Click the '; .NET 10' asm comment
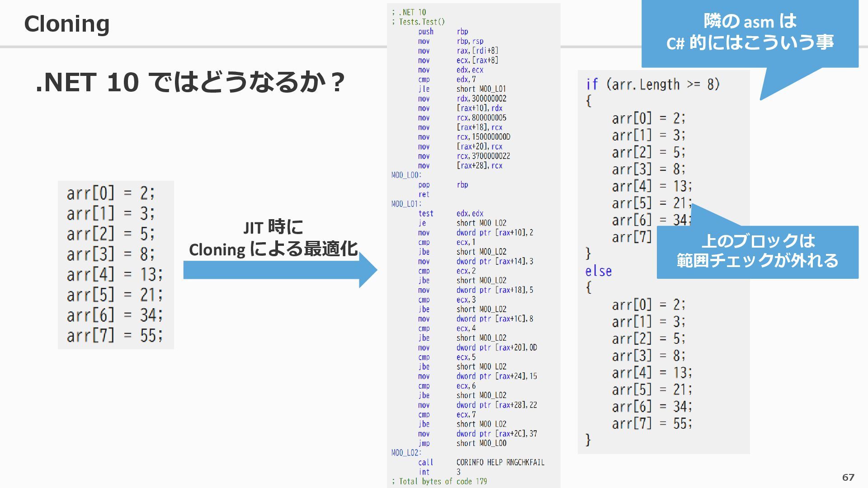 click(x=409, y=12)
